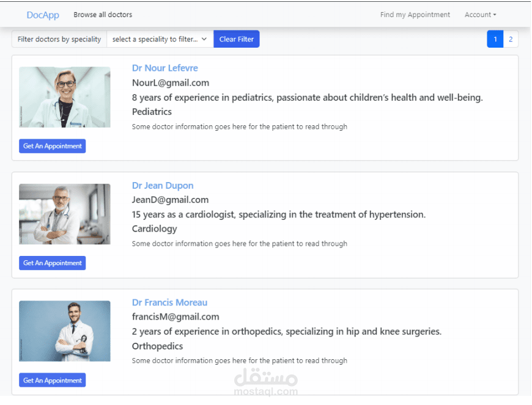Click the Filter doctors by speciality label
This screenshot has height=405, width=532.
pyautogui.click(x=59, y=39)
